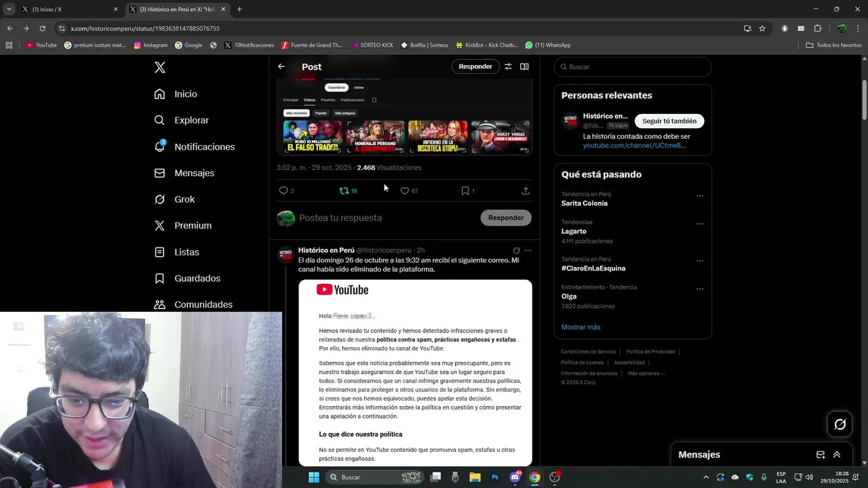Click the Grok icon on reply post
The height and width of the screenshot is (488, 868).
click(516, 250)
